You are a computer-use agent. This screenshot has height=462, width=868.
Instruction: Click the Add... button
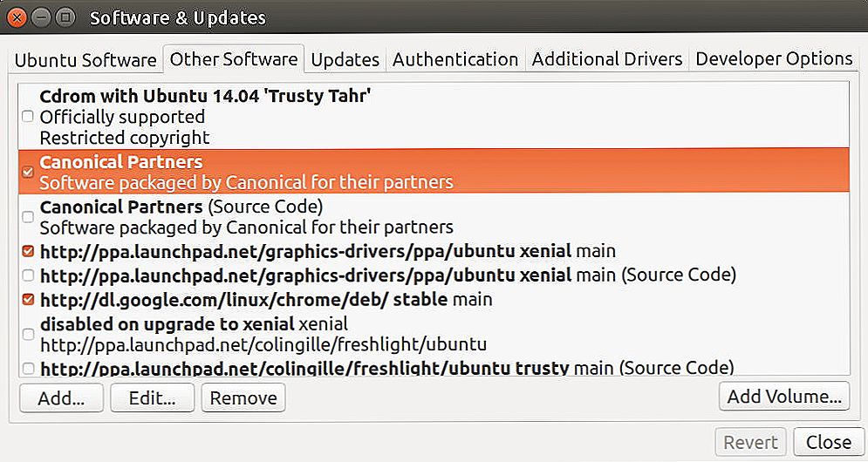(61, 397)
